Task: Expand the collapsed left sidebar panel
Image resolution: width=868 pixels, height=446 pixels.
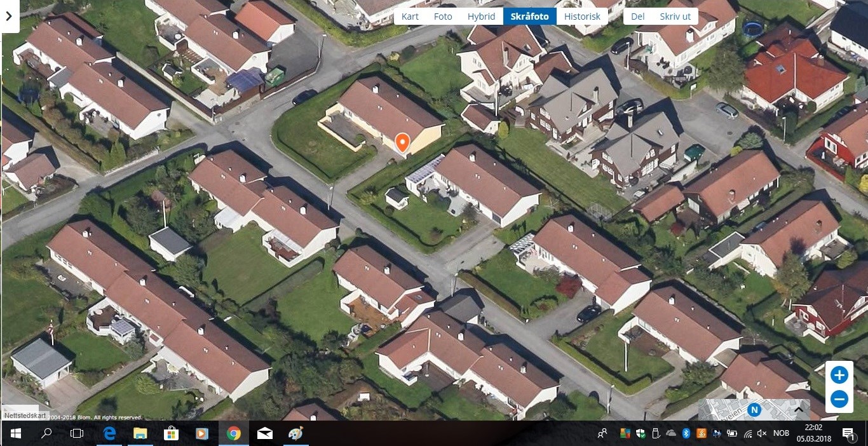Action: click(9, 17)
